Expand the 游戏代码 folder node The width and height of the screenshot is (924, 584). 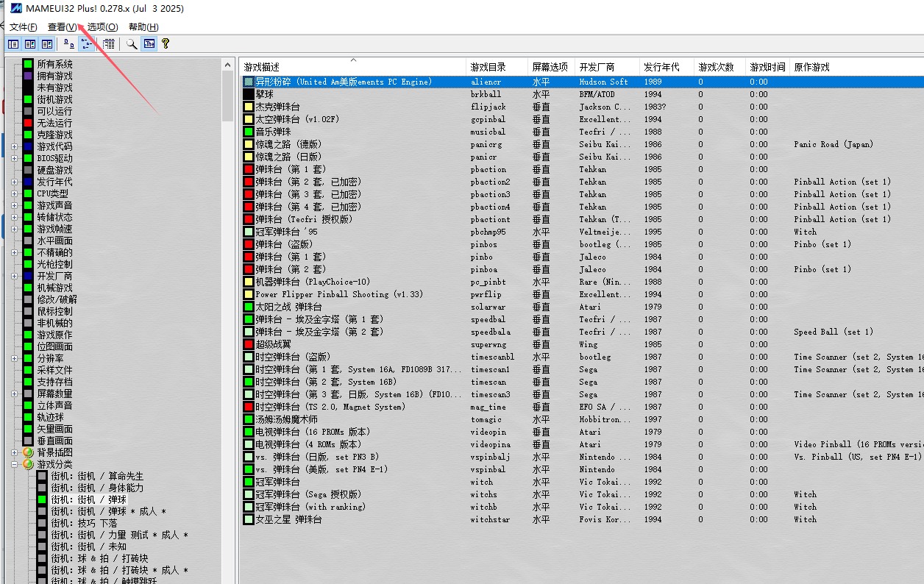tap(15, 146)
